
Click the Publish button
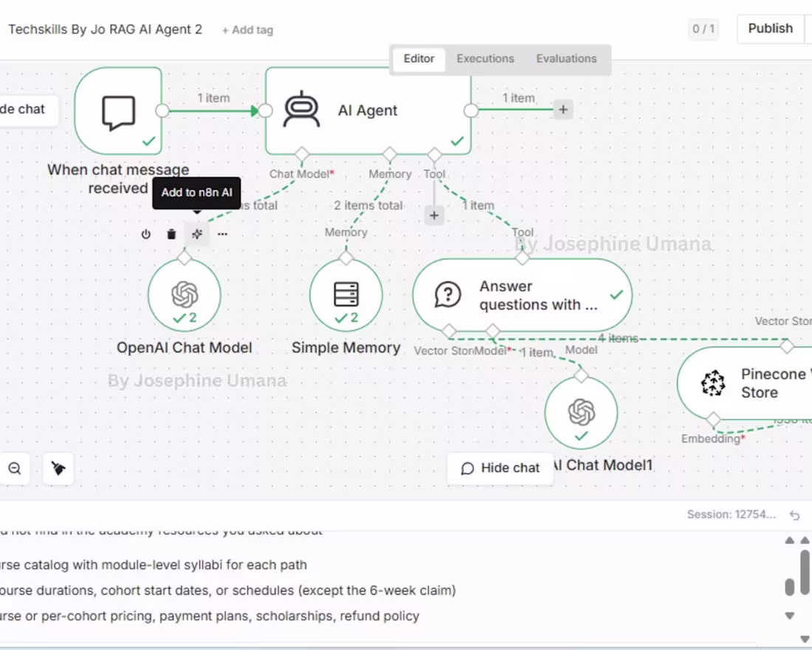(x=770, y=29)
